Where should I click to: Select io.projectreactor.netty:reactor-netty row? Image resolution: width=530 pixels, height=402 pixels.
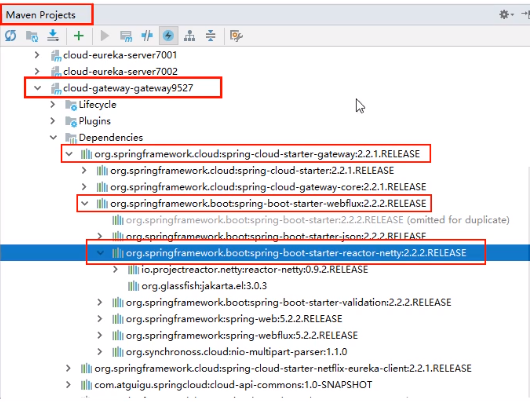255,269
